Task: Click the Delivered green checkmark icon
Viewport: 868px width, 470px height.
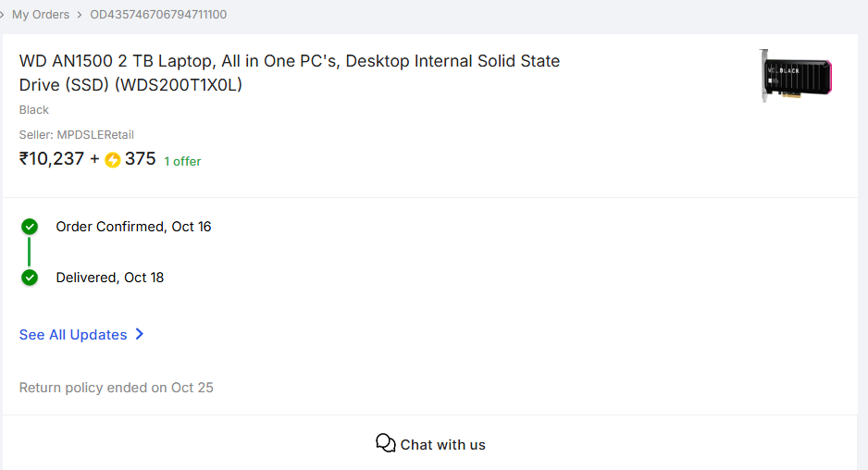Action: pyautogui.click(x=30, y=278)
